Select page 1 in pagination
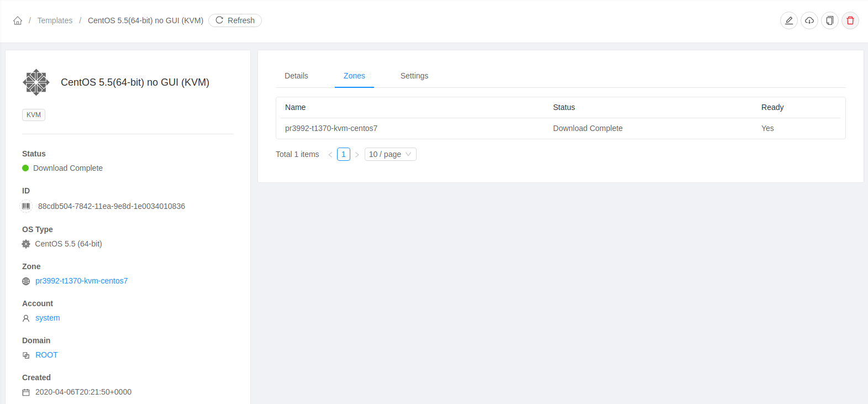868x404 pixels. tap(344, 154)
